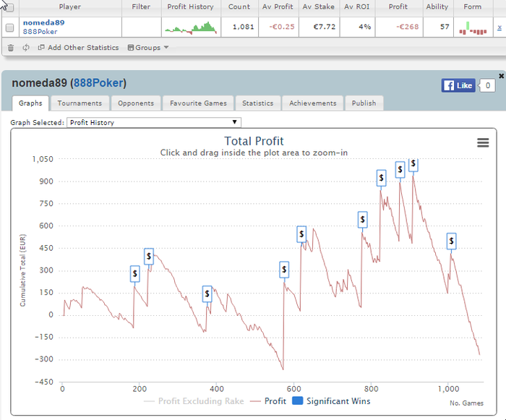Click significant win marker near game 780
Viewport: 506px width, 420px height.
(x=363, y=220)
